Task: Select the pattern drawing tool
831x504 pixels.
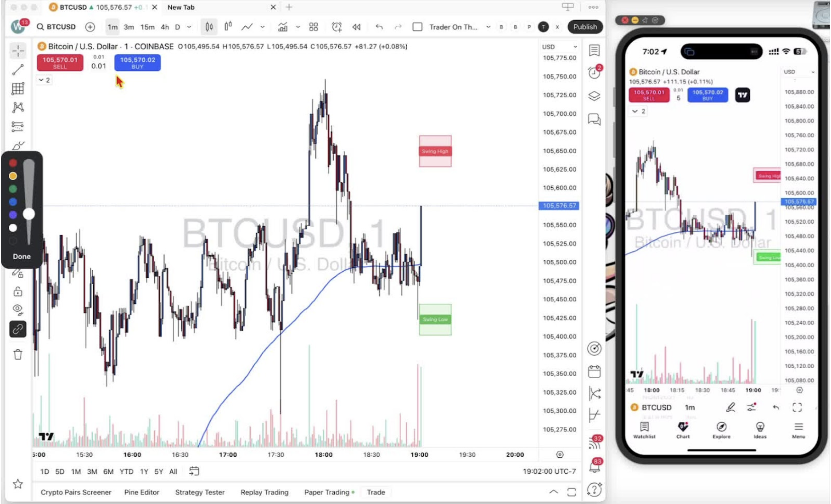Action: pos(18,107)
